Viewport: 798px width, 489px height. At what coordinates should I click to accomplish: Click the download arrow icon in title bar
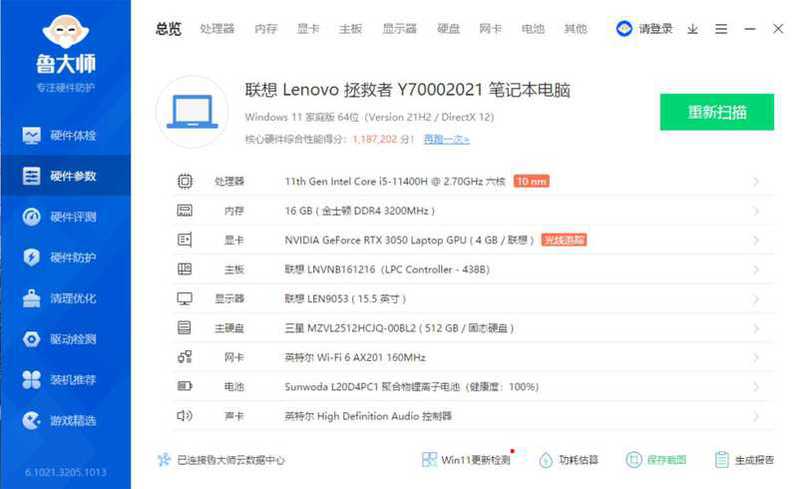coord(693,29)
